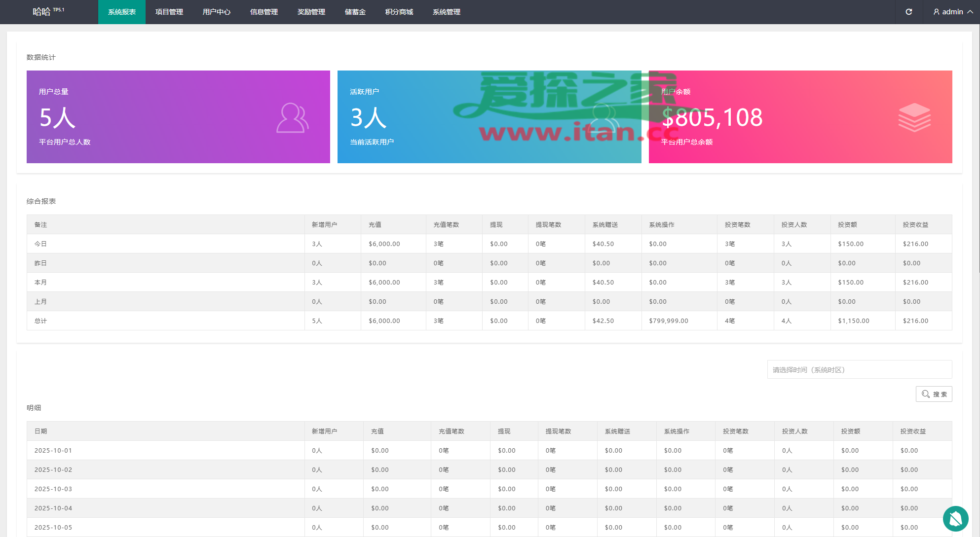Click the green notification-off floating button
Image resolution: width=980 pixels, height=537 pixels.
[x=955, y=518]
